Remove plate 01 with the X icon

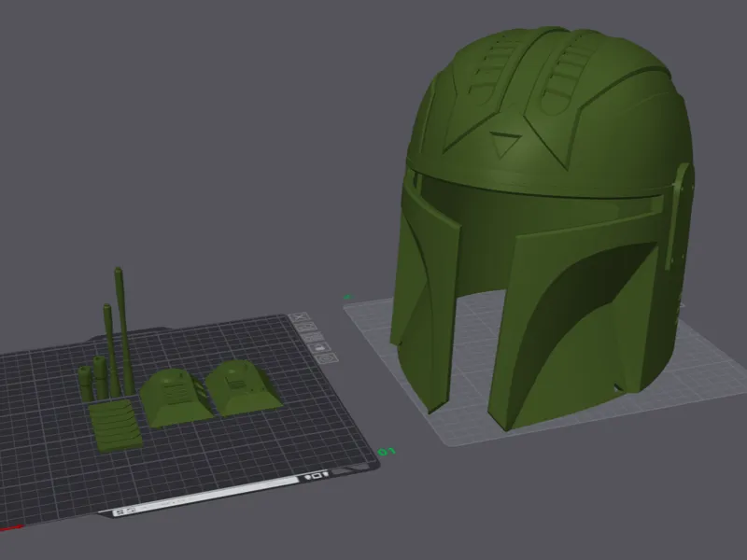pyautogui.click(x=300, y=317)
